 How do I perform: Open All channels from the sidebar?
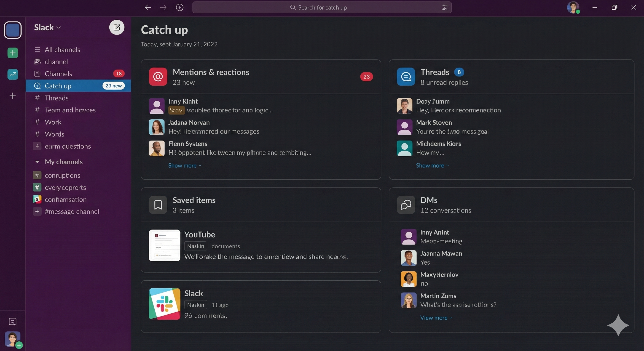coord(62,49)
